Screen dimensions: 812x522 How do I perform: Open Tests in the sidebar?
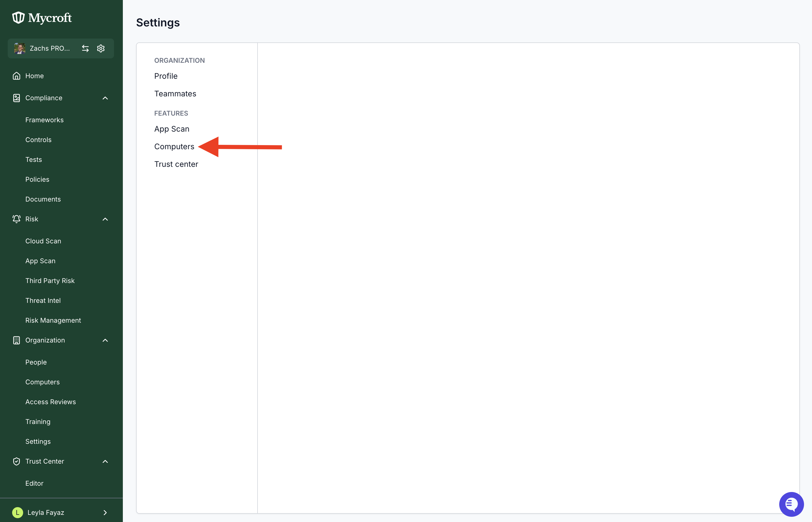tap(34, 159)
